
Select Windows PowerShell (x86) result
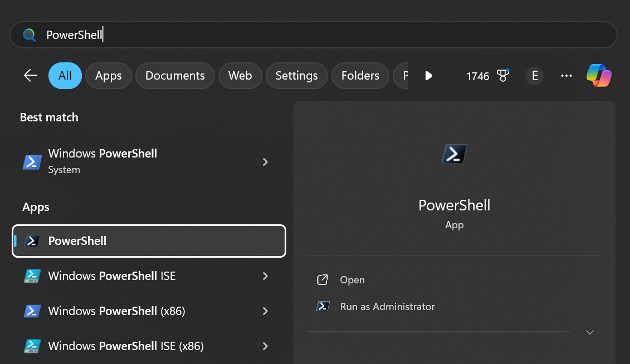point(149,311)
